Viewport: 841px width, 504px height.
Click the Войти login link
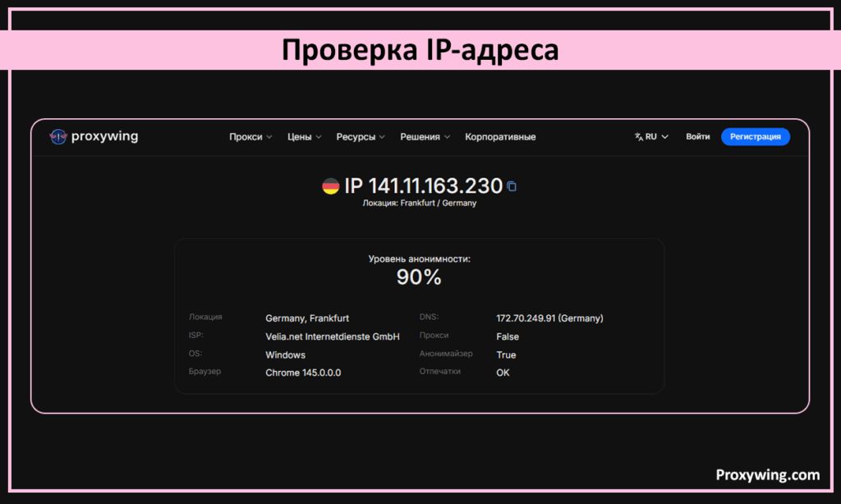pos(698,137)
